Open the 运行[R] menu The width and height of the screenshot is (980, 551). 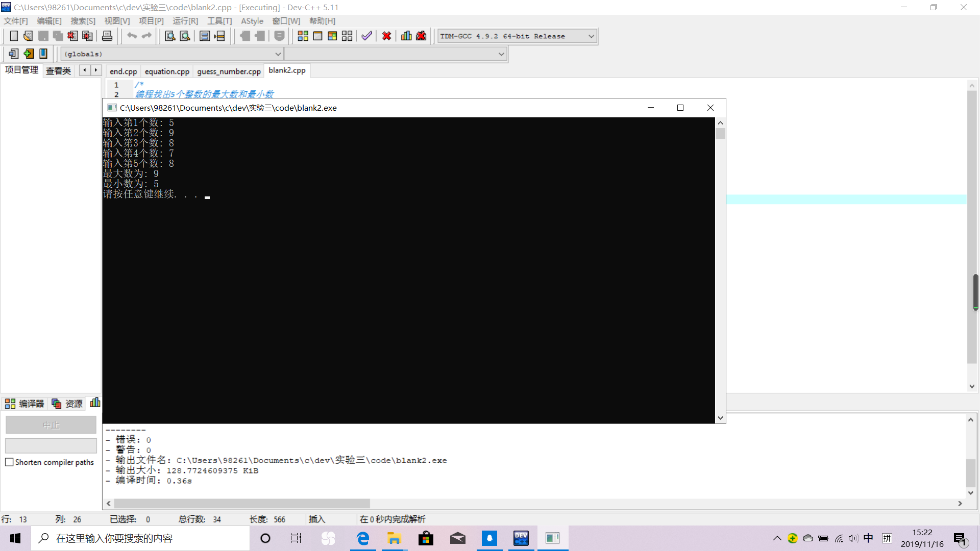click(185, 21)
